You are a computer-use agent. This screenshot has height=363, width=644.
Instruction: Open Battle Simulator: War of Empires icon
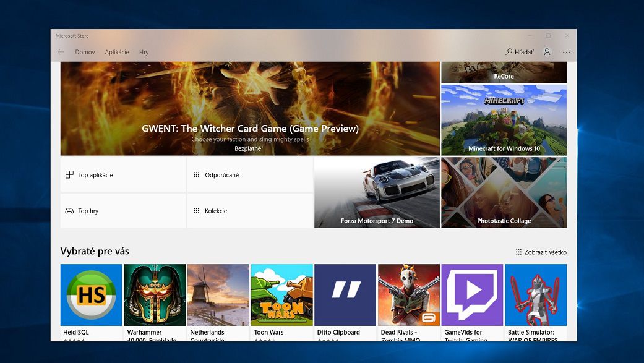tap(536, 295)
